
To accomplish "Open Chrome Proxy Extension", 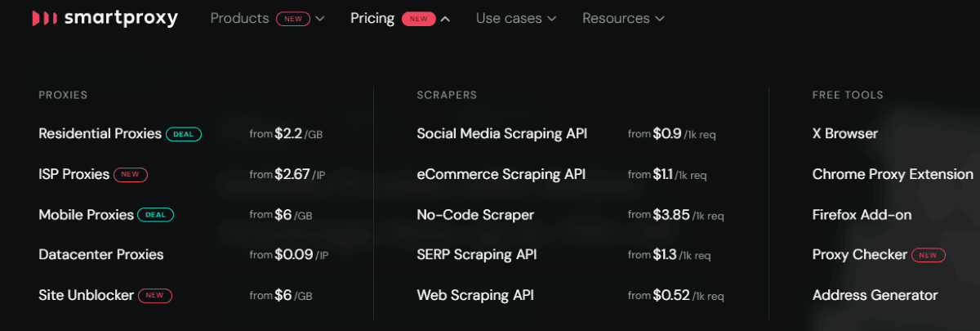I will pos(893,174).
